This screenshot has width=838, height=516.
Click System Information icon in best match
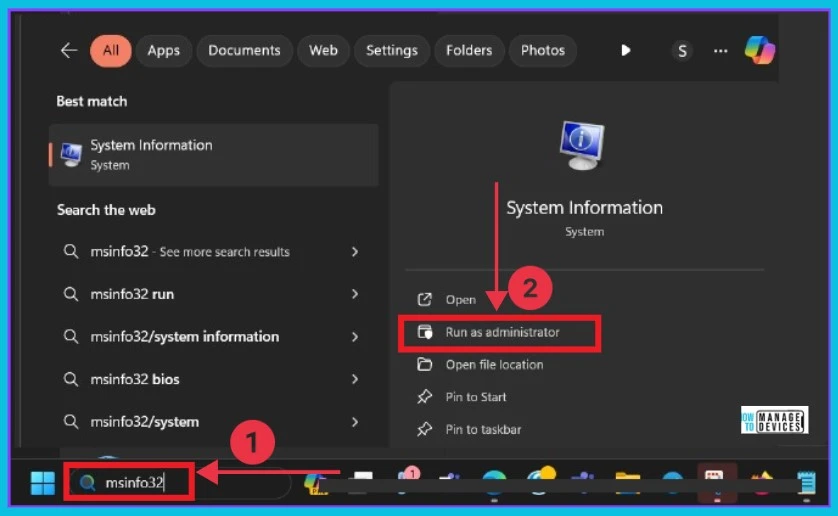point(71,155)
